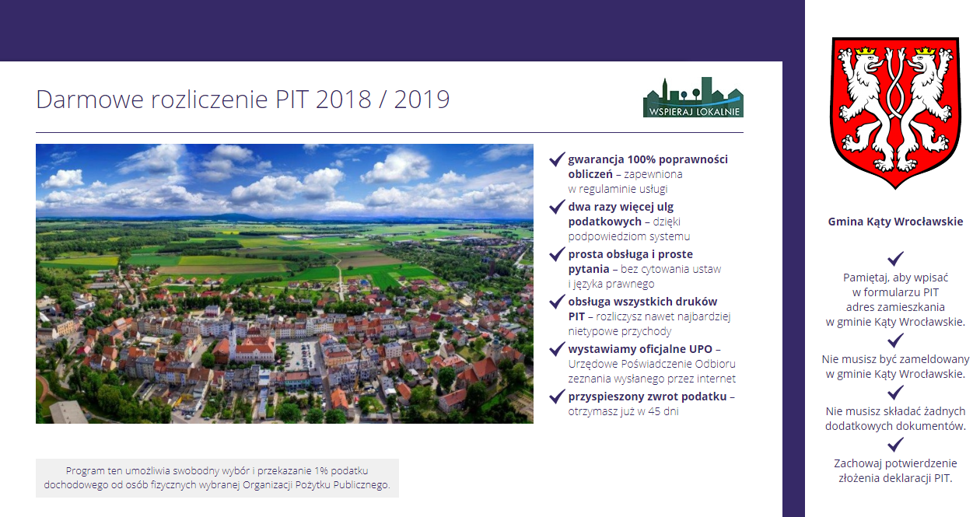This screenshot has width=980, height=517.
Task: Click checkmark beside dwa razy więcej ulg
Action: tap(557, 207)
